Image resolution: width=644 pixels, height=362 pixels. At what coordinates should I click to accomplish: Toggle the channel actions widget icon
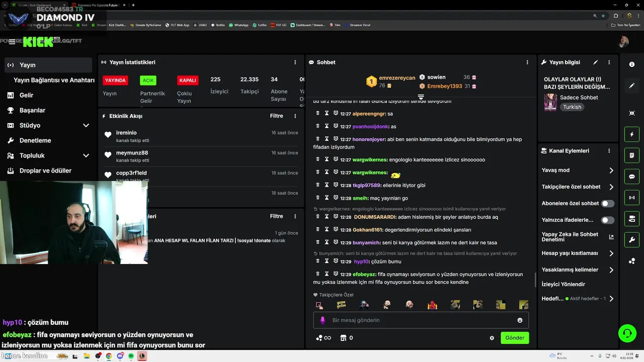[x=632, y=219]
